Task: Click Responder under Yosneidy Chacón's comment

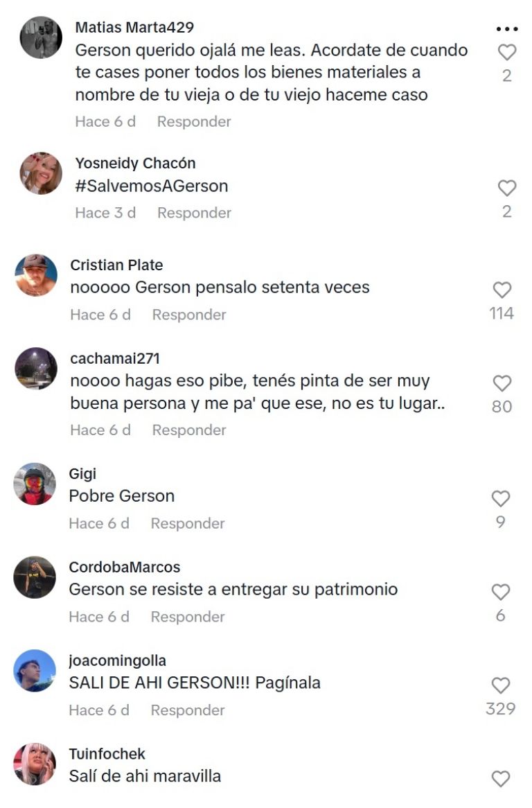Action: [194, 213]
